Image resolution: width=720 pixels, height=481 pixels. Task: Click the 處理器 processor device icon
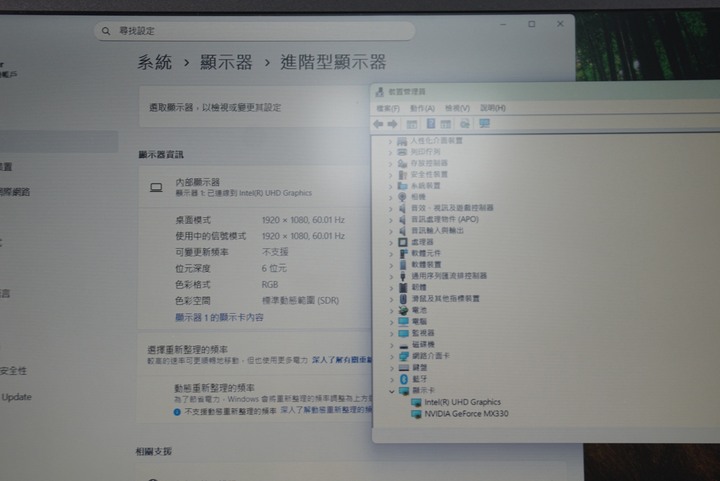(x=403, y=242)
